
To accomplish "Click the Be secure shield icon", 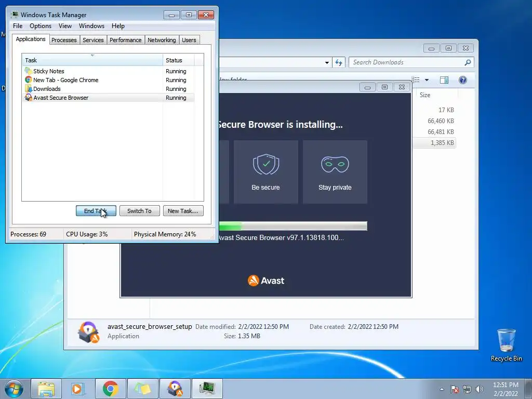I will tap(266, 164).
